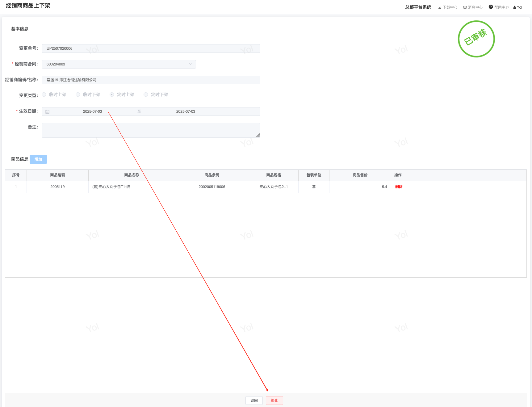Image resolution: width=532 pixels, height=407 pixels.
Task: Click the 总部平台系统 header item
Action: (418, 7)
